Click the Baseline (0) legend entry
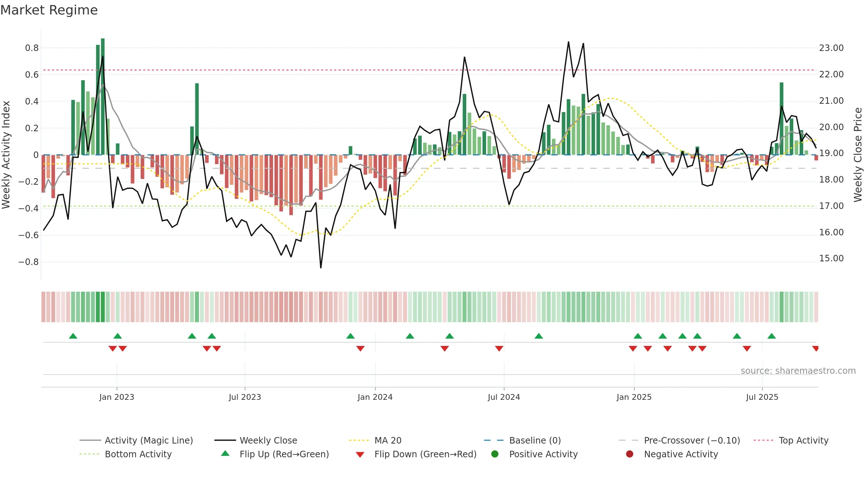Screen dimensions: 868x488 pos(522,440)
